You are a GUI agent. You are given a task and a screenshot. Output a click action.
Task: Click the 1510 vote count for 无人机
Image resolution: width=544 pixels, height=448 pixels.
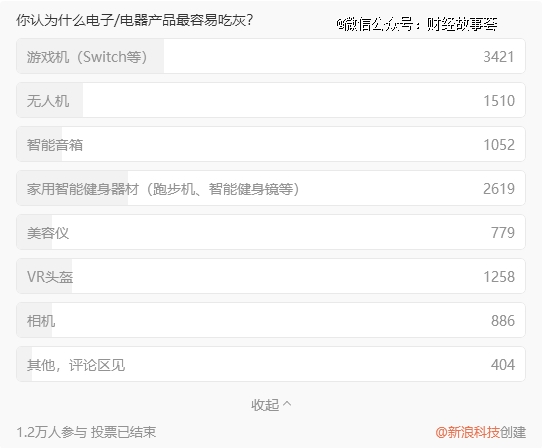click(499, 101)
